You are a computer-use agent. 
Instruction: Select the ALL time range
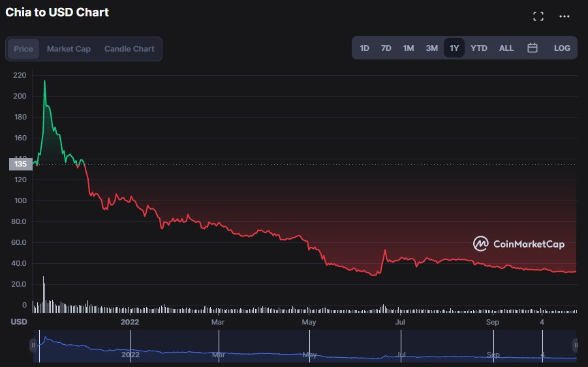coord(506,48)
